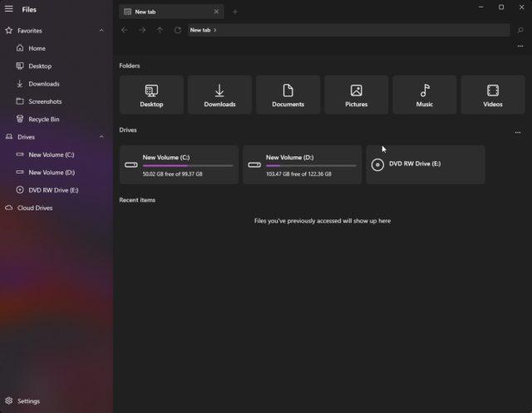The width and height of the screenshot is (532, 413).
Task: Click '103.47 GB free of 122.36 GB' text
Action: click(x=298, y=174)
